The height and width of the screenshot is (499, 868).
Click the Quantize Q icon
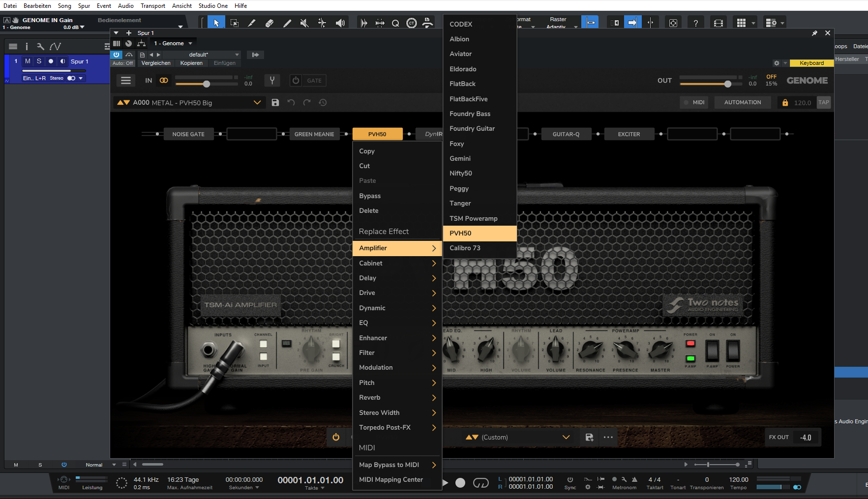pos(395,23)
